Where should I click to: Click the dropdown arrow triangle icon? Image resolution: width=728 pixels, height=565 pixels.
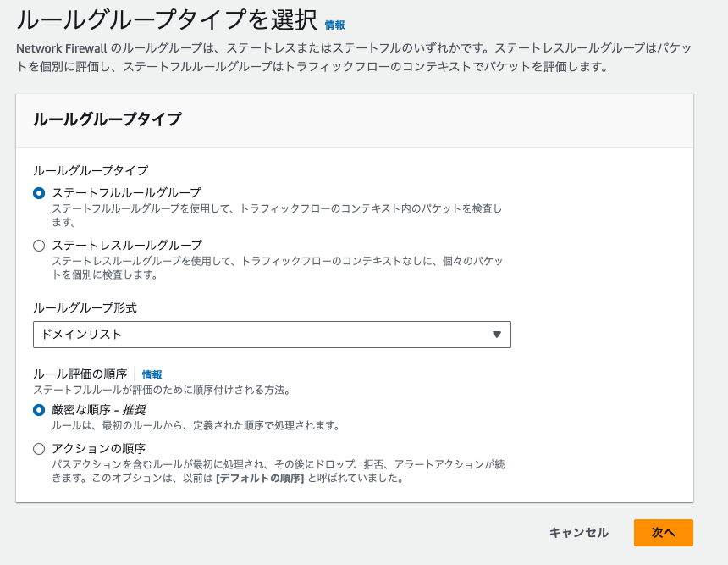tap(497, 335)
